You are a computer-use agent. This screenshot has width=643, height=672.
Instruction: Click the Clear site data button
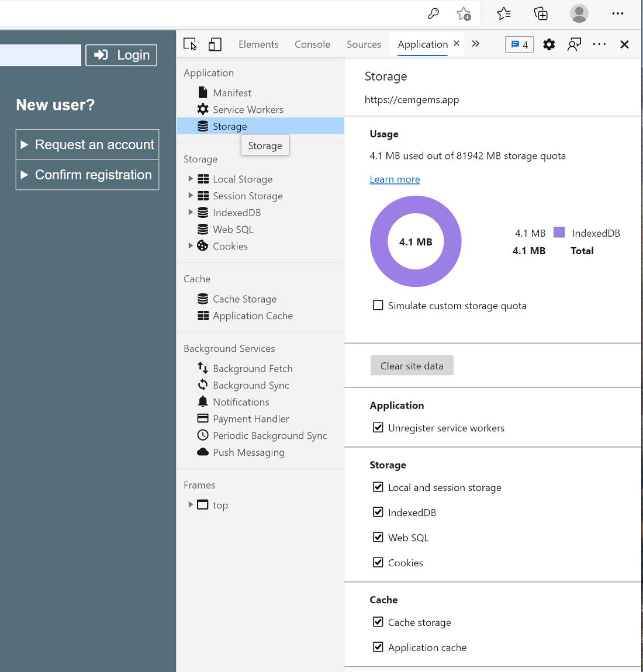412,366
